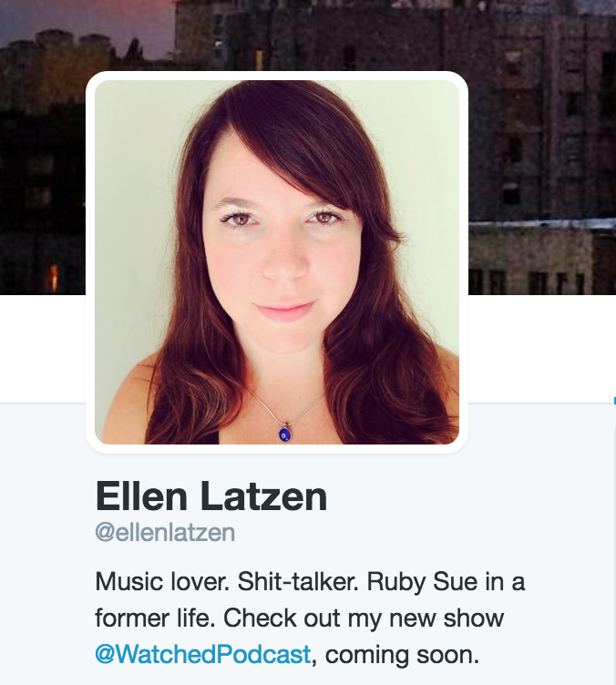The width and height of the screenshot is (616, 685).
Task: Click the blue pendant in the avatar
Action: click(284, 434)
